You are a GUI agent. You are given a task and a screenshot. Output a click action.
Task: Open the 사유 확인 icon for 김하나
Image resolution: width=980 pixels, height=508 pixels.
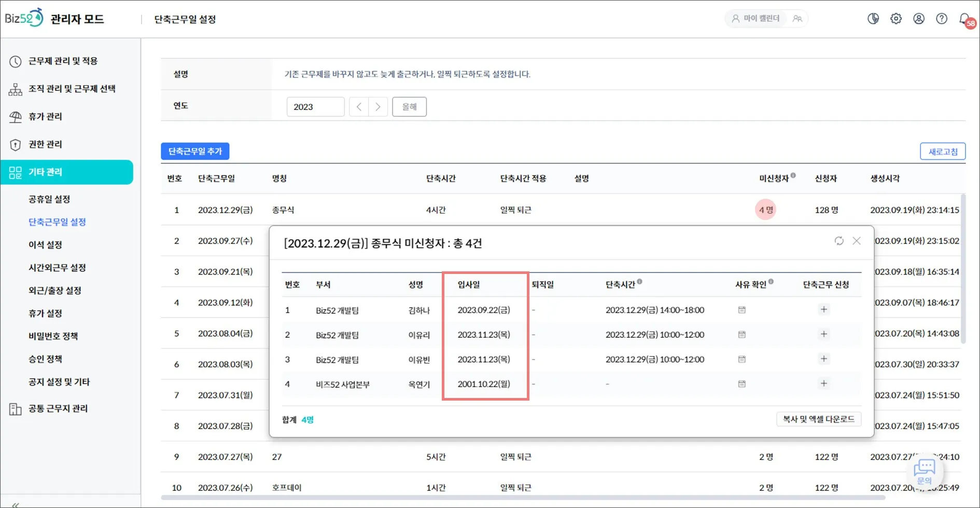742,310
